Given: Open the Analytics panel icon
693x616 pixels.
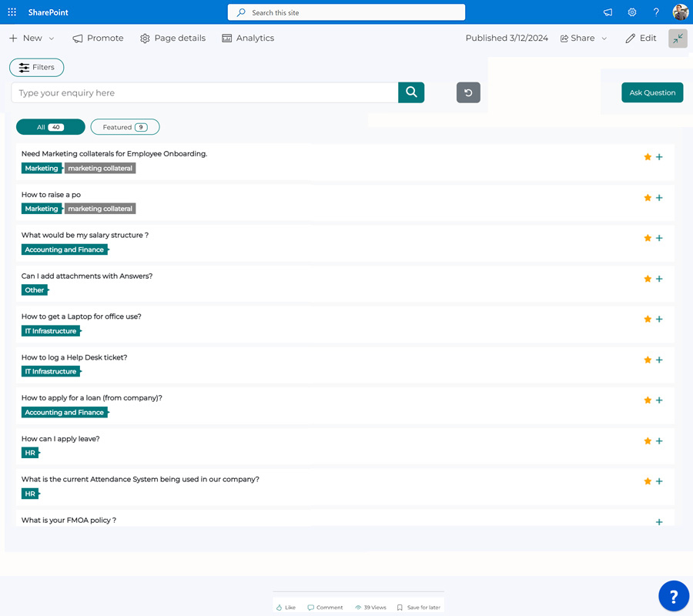Looking at the screenshot, I should coord(226,38).
